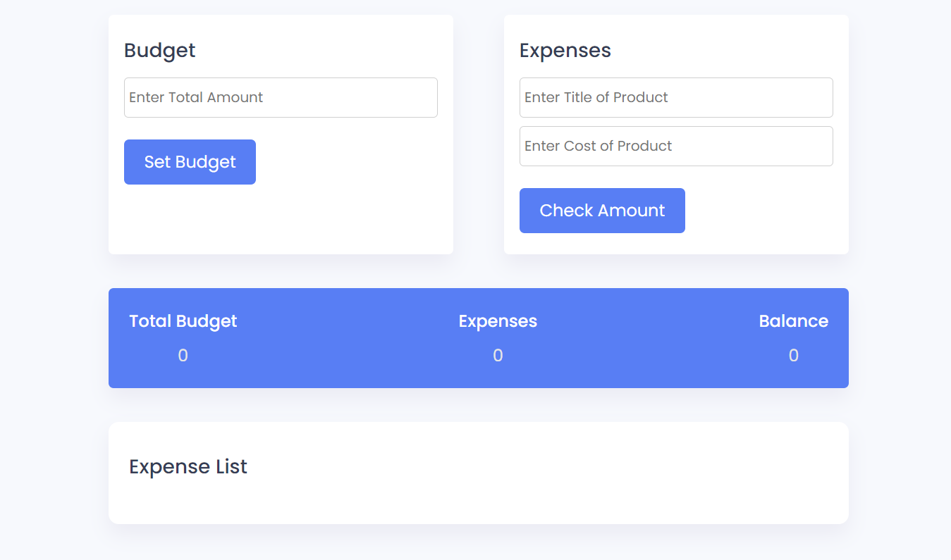
Task: Select the Total Budget label
Action: click(183, 321)
